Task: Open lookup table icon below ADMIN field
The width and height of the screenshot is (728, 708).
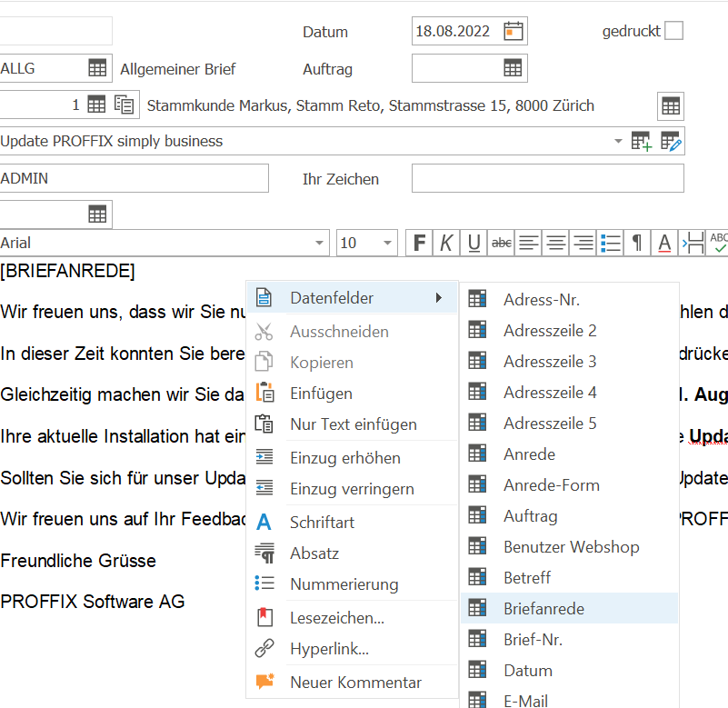Action: [97, 214]
